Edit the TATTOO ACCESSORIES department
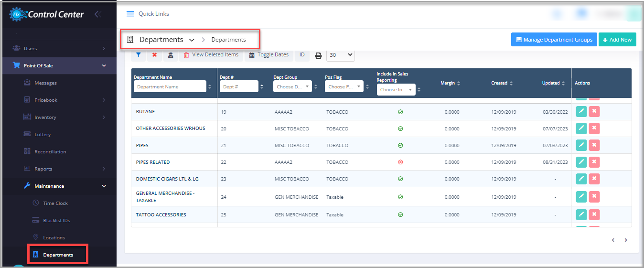 pyautogui.click(x=581, y=214)
